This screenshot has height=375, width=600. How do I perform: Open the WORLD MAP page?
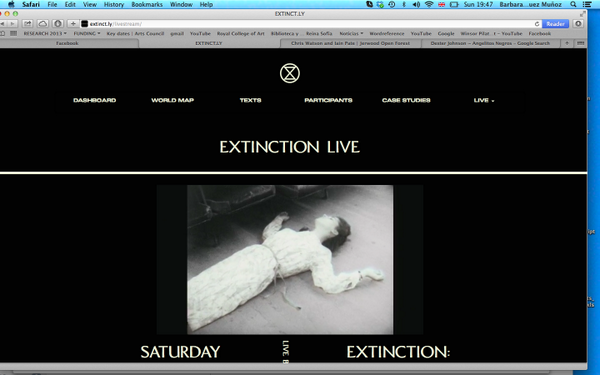click(173, 100)
